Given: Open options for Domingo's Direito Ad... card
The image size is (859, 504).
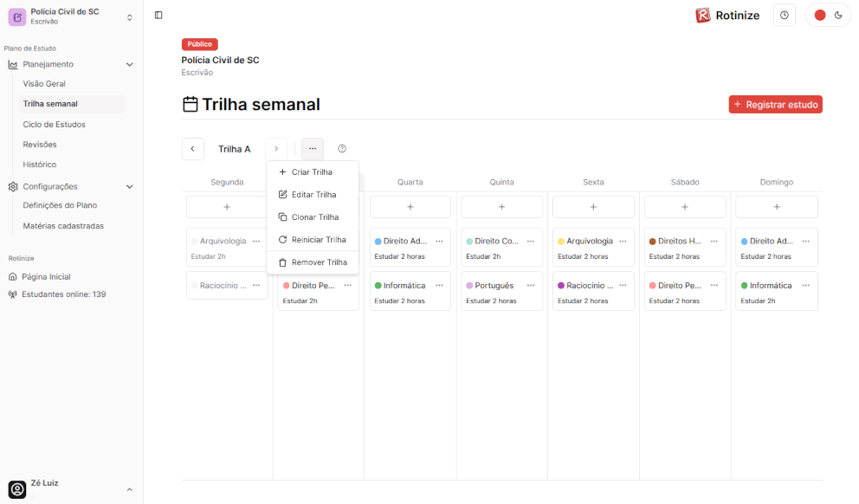Looking at the screenshot, I should pos(806,241).
